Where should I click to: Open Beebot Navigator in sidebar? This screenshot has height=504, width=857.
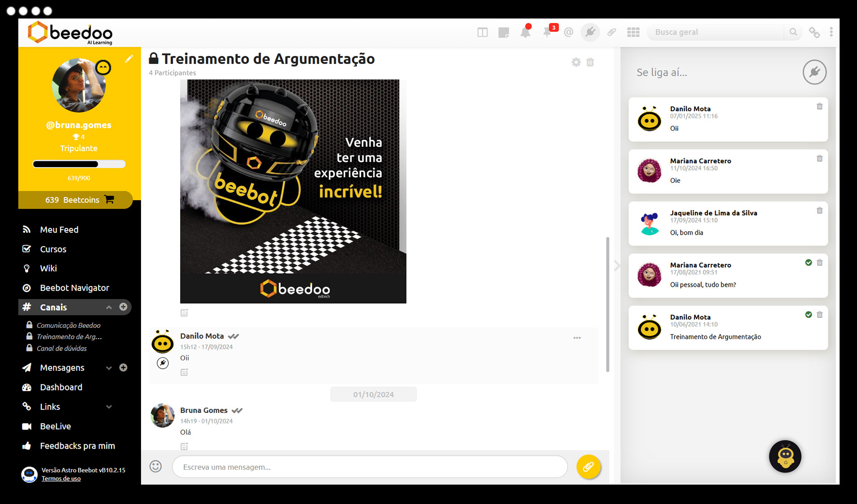click(75, 288)
